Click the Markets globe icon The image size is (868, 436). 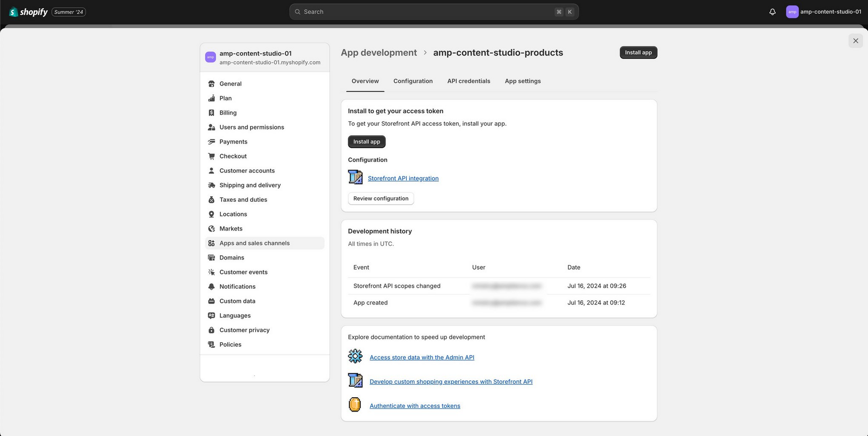coord(211,229)
